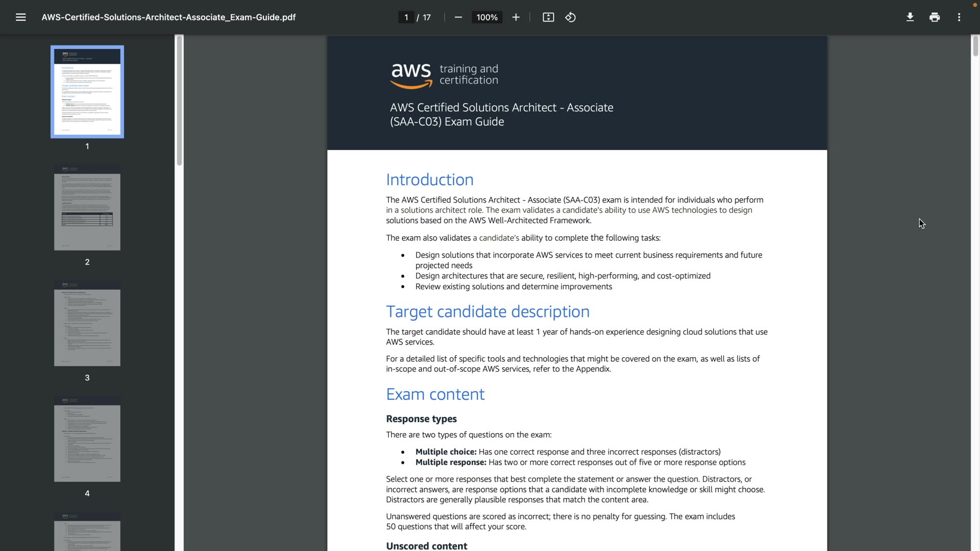The width and height of the screenshot is (980, 551).
Task: Click the fit to page icon
Action: pyautogui.click(x=548, y=17)
